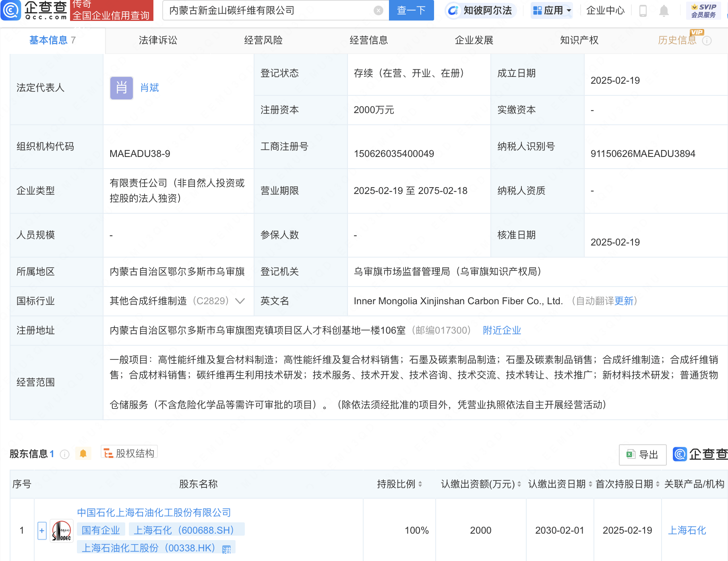Open the mobile phone app icon
This screenshot has width=728, height=561.
click(x=643, y=10)
